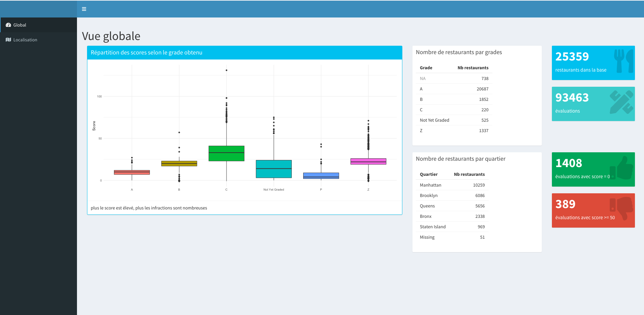Click the red box for grade A in boxplot
The image size is (644, 315).
[x=132, y=172]
